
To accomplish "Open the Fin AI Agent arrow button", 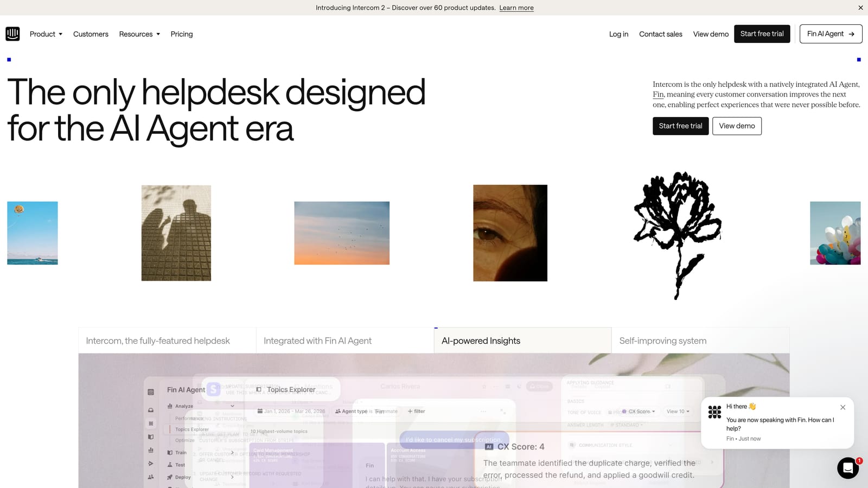I will click(x=831, y=34).
